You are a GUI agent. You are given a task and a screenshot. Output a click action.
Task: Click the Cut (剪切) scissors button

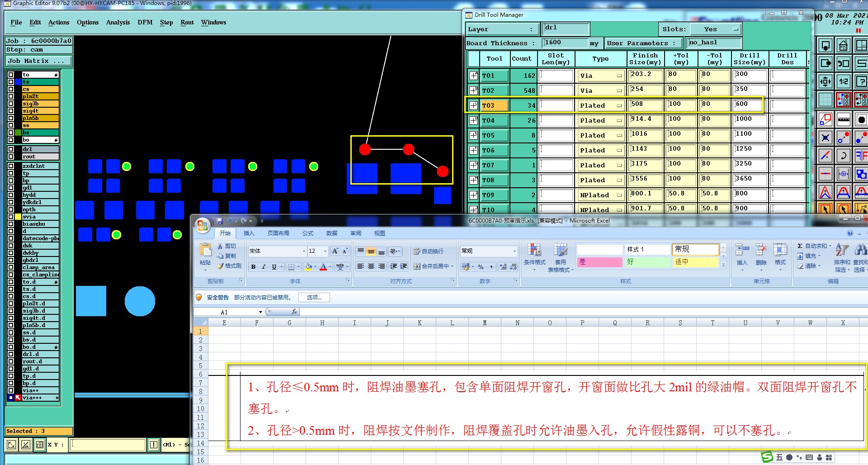tap(227, 246)
